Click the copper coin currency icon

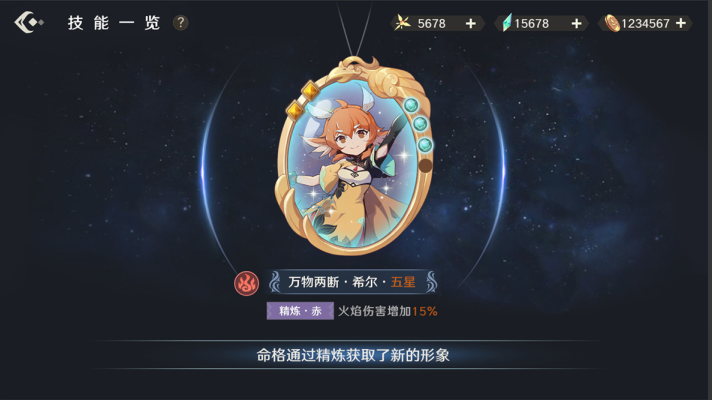pyautogui.click(x=612, y=23)
